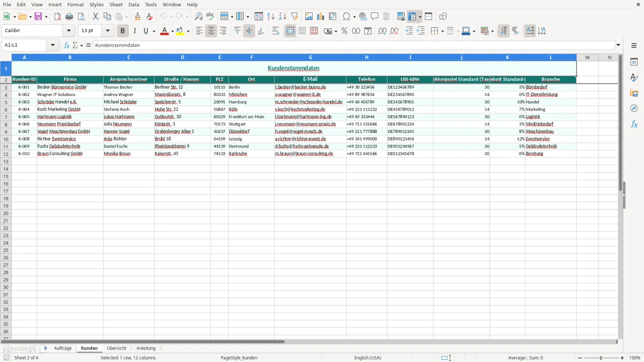Toggle Wrap Text button
Screen dimensions: 644x362
coord(276,31)
